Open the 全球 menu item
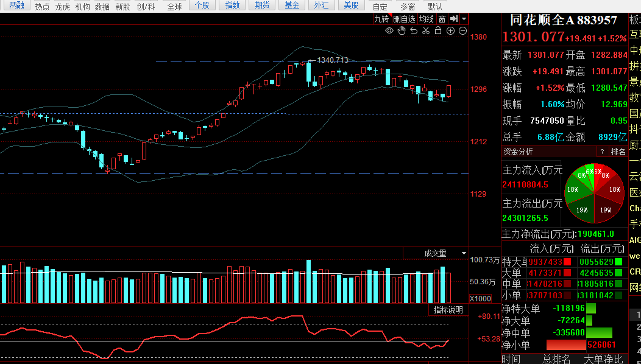This screenshot has height=364, width=641. (x=174, y=7)
